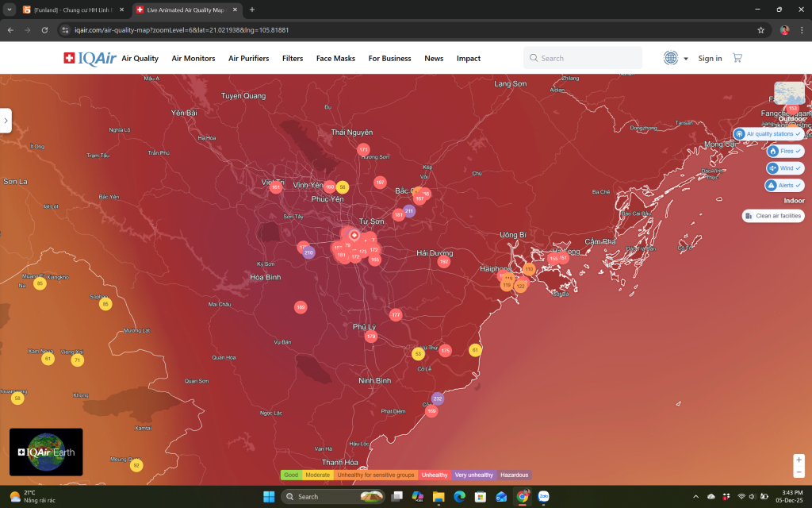Open the IQAir Earth globe preview
This screenshot has height=508, width=812.
pos(45,452)
